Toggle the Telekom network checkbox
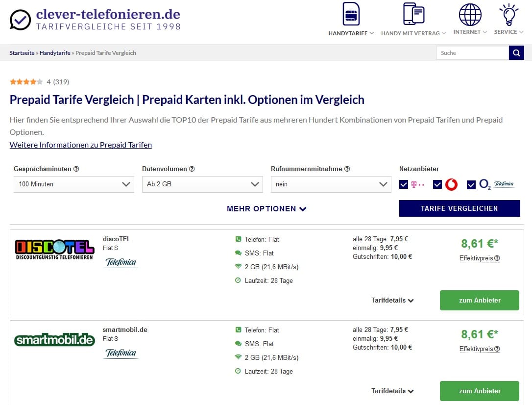 click(404, 185)
